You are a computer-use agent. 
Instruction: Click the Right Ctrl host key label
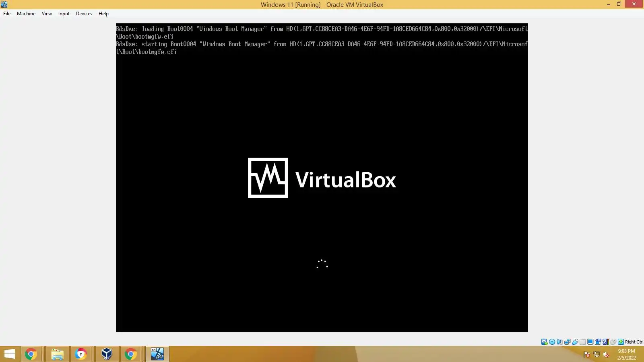click(x=634, y=342)
